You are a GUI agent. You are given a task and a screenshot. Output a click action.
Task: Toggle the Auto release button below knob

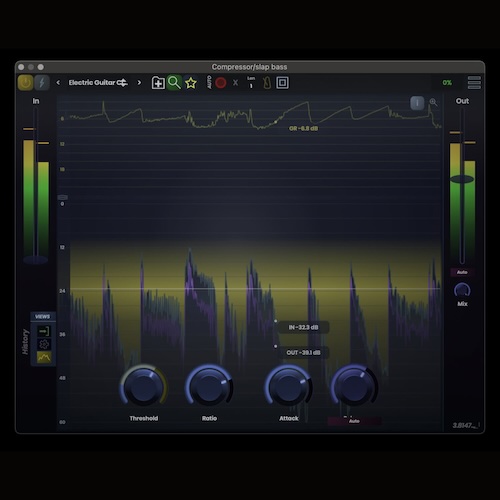click(354, 421)
